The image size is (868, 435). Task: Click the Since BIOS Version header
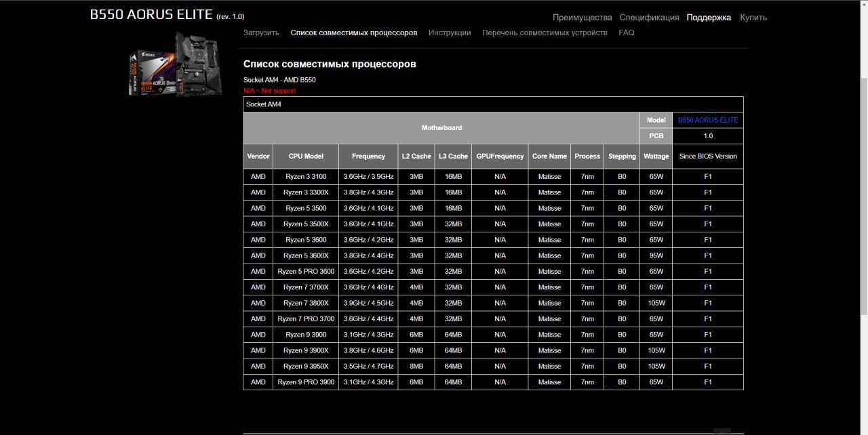click(708, 156)
